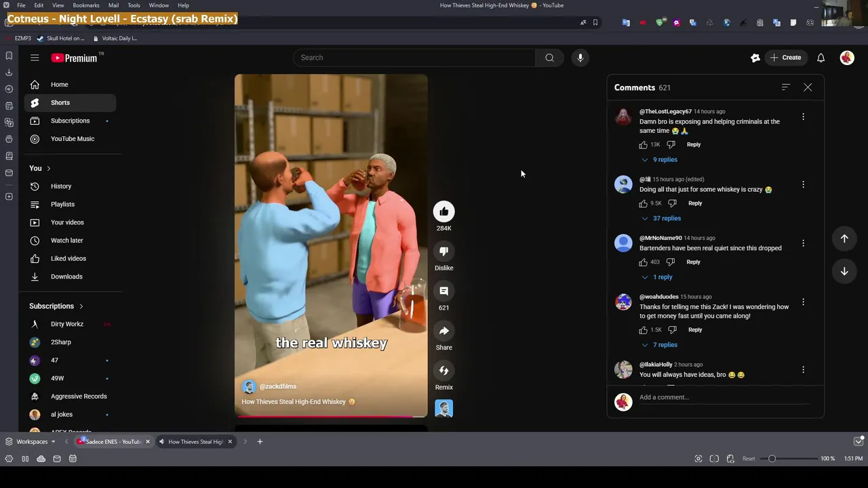
Task: Bookmark this page in address bar
Action: (x=595, y=22)
